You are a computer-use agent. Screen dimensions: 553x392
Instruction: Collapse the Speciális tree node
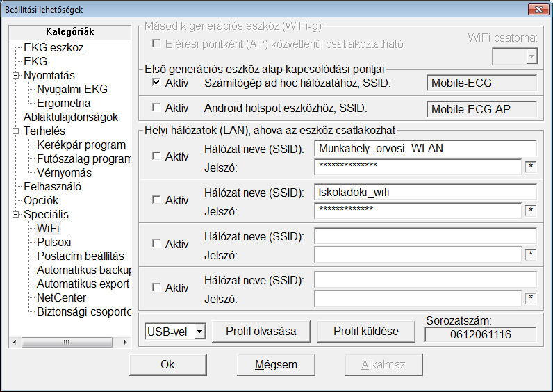tap(15, 214)
